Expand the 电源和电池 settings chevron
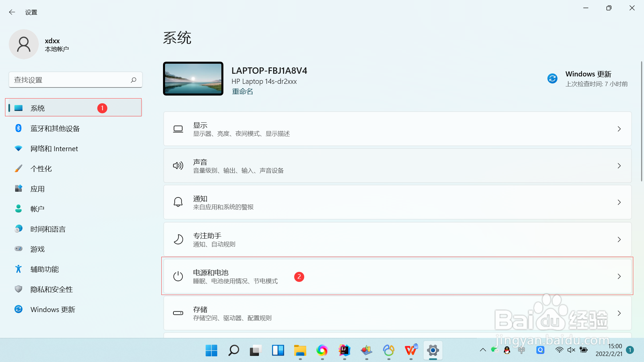644x362 pixels. click(619, 276)
